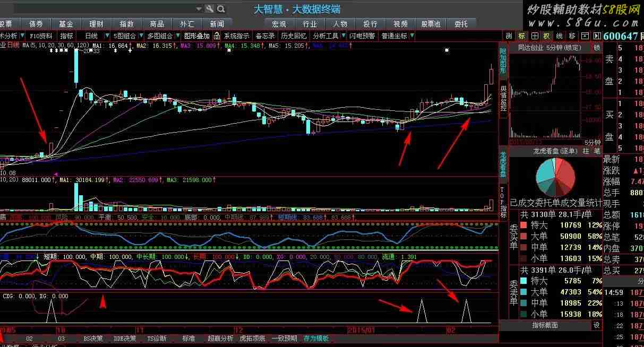Select the 标 marker tool icon
644x347 pixels.
click(521, 36)
